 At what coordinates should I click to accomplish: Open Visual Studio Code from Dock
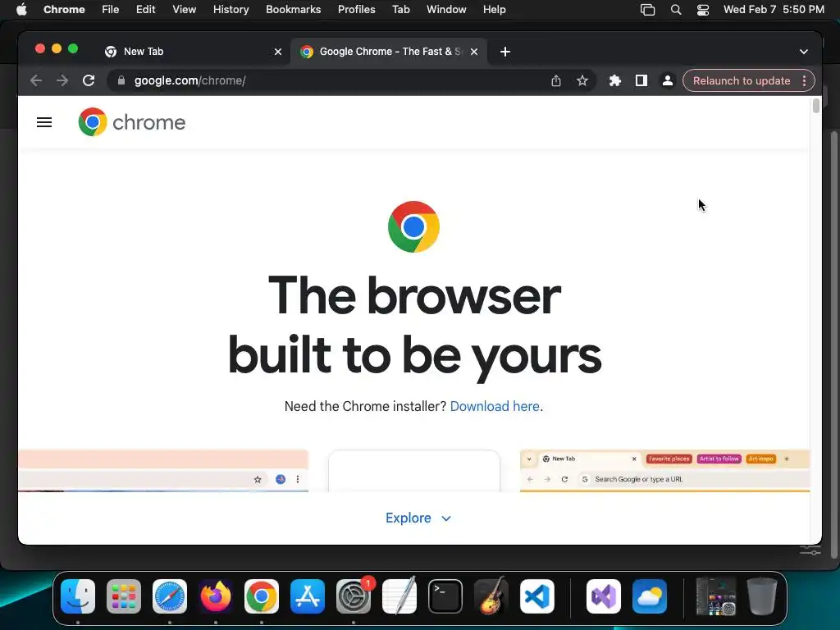tap(536, 596)
